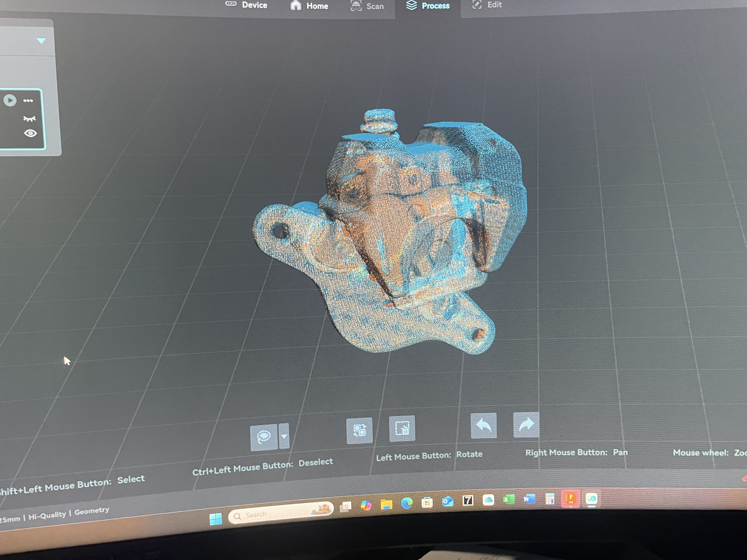Screen dimensions: 747x560
Task: Switch to the 3D scanner app taskbar icon
Action: click(591, 498)
